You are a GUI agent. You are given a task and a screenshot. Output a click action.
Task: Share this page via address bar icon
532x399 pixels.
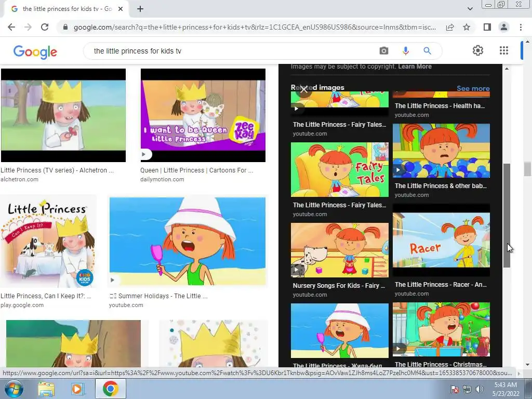tap(450, 27)
